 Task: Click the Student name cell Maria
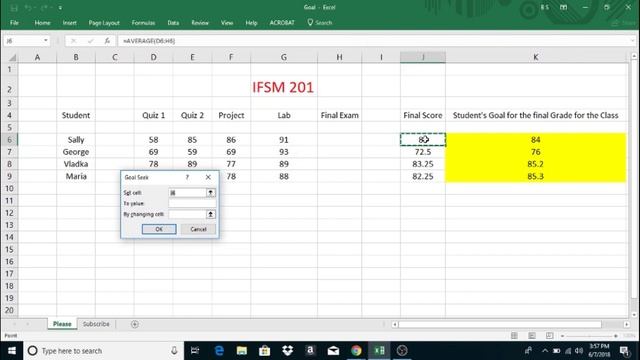point(76,176)
